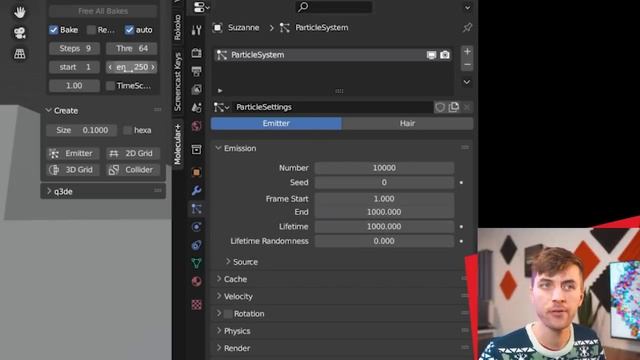640x360 pixels.
Task: Click the 3D Grid create button
Action: point(73,170)
